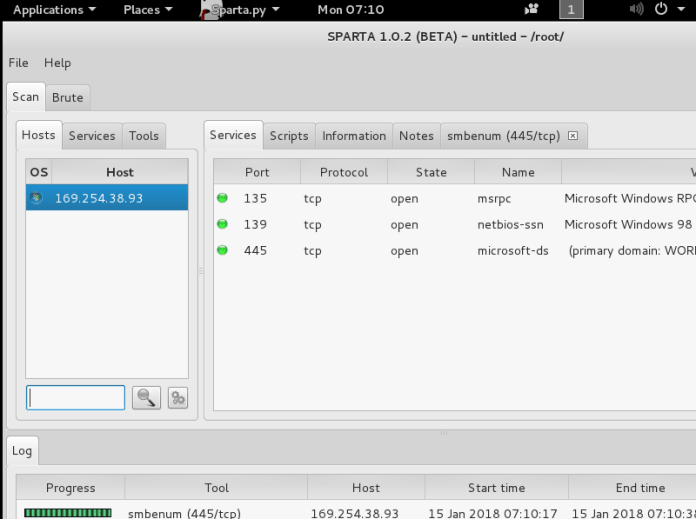Viewport: 696px width, 519px height.
Task: Switch to the Brute tab
Action: [x=68, y=98]
